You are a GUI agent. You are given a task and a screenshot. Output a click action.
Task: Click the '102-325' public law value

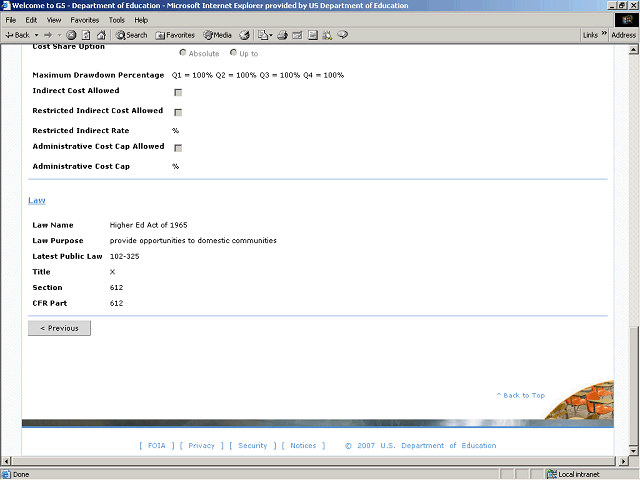click(x=124, y=256)
